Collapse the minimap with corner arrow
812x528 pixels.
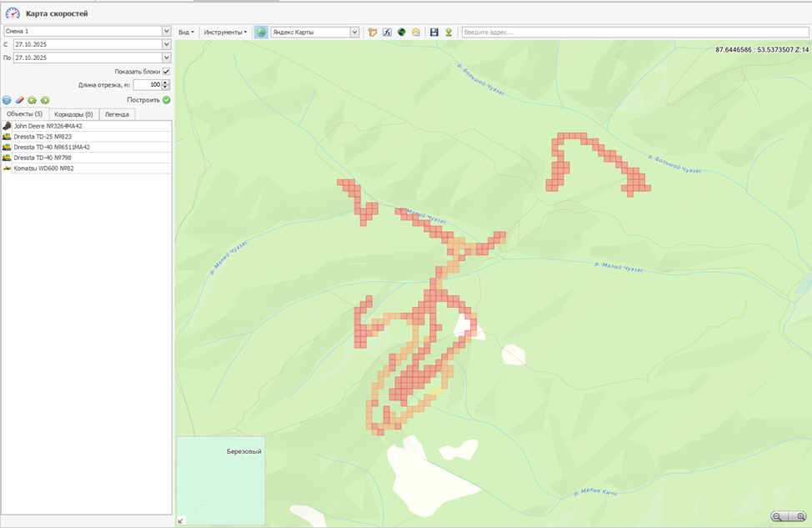[x=182, y=520]
